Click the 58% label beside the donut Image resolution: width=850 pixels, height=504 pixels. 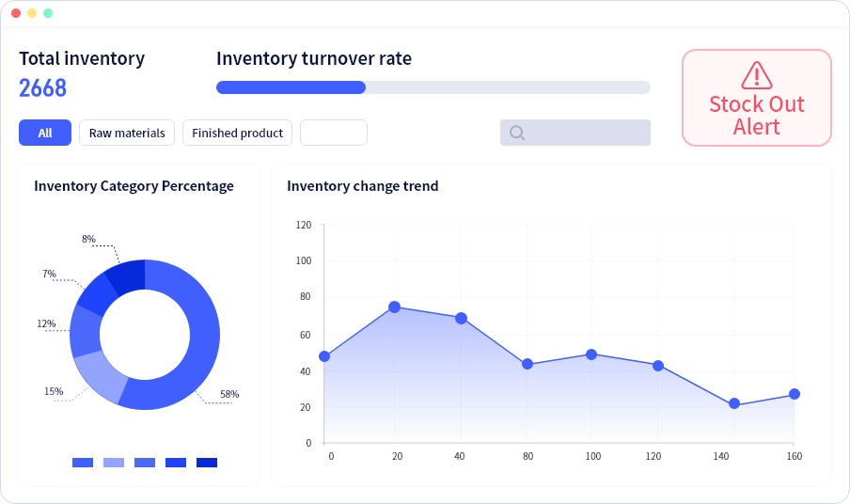tap(229, 394)
